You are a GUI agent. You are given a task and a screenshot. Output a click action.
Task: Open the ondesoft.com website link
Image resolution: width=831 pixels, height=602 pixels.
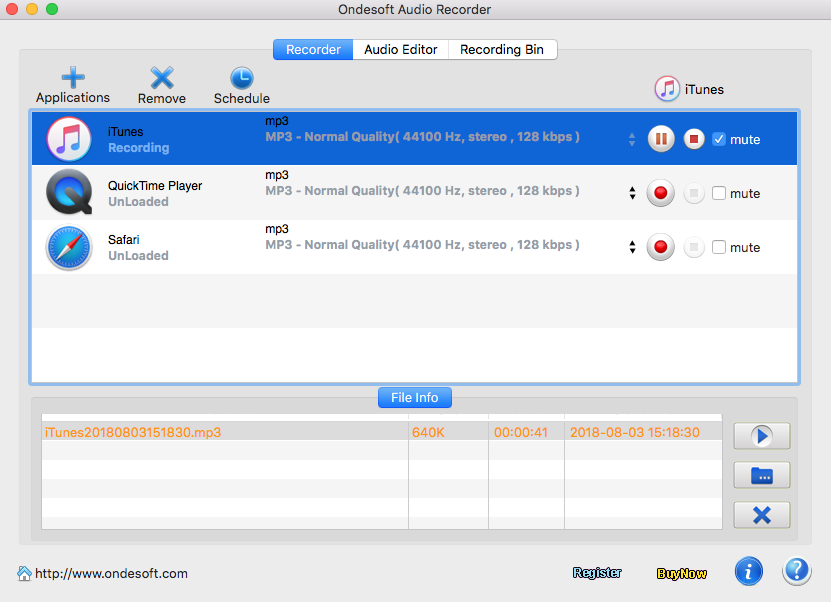coord(110,574)
